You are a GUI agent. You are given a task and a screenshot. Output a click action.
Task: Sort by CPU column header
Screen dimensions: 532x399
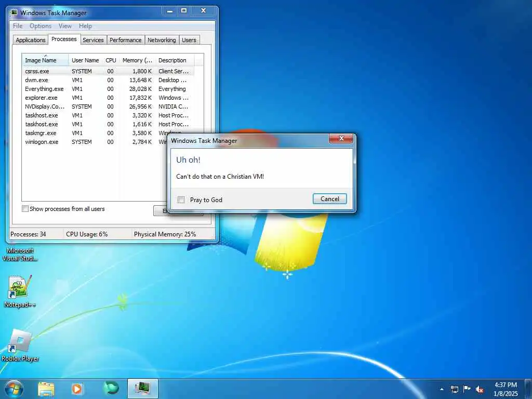(111, 60)
